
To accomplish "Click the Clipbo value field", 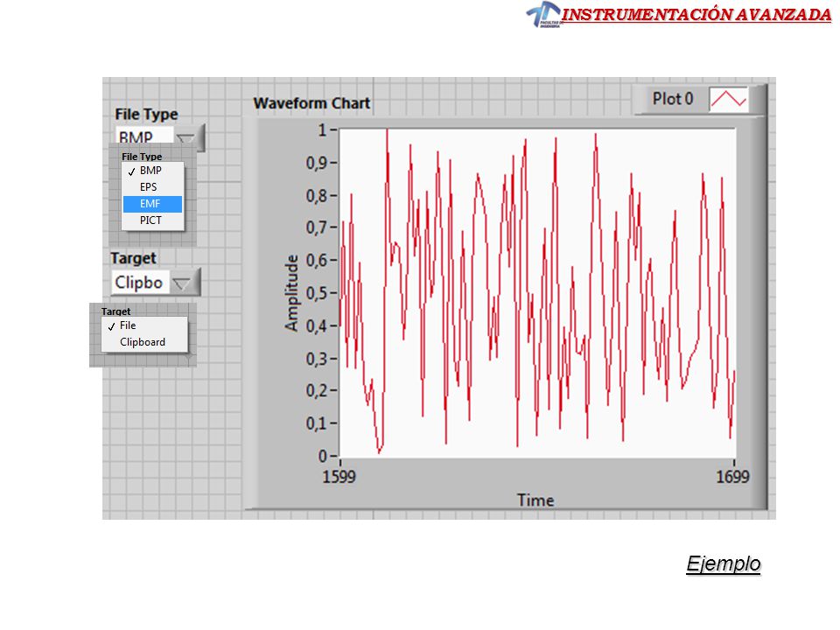I will 140,283.
